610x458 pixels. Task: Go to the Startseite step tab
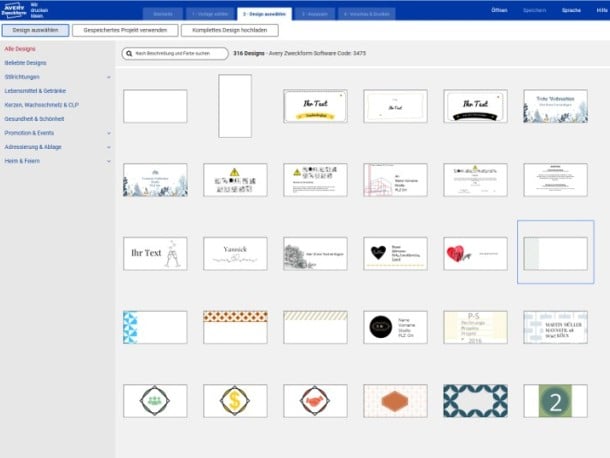(x=163, y=14)
